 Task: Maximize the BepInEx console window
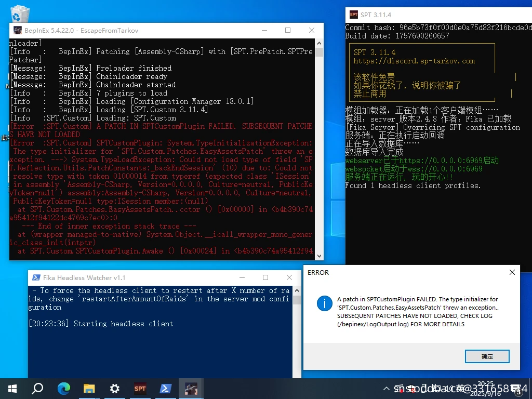pyautogui.click(x=288, y=31)
